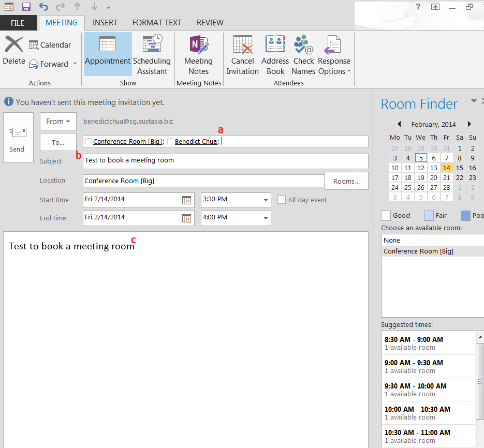Open the From account dropdown
Screen dimensions: 484x448
[58, 121]
